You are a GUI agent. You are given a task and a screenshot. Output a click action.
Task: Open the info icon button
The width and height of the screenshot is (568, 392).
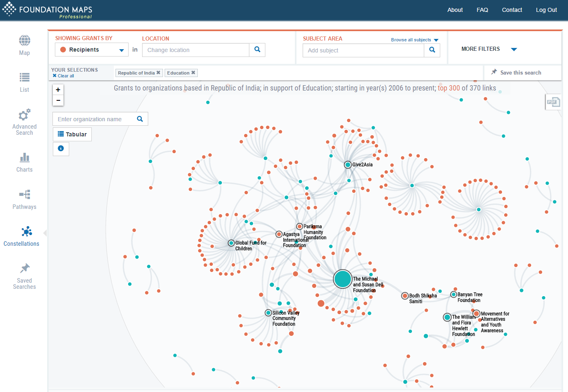pyautogui.click(x=61, y=148)
